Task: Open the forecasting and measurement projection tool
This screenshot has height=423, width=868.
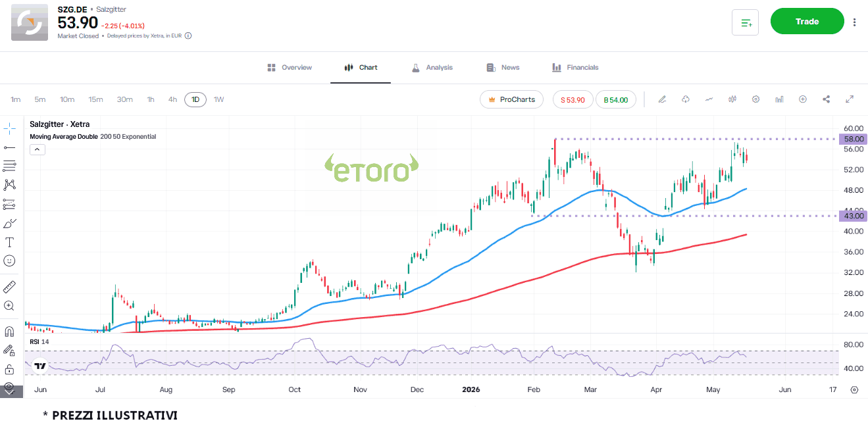Action: pyautogui.click(x=9, y=204)
